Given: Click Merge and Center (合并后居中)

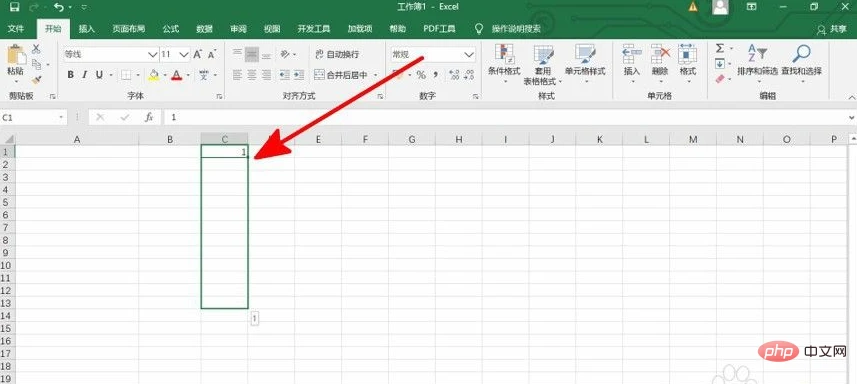Looking at the screenshot, I should [342, 75].
